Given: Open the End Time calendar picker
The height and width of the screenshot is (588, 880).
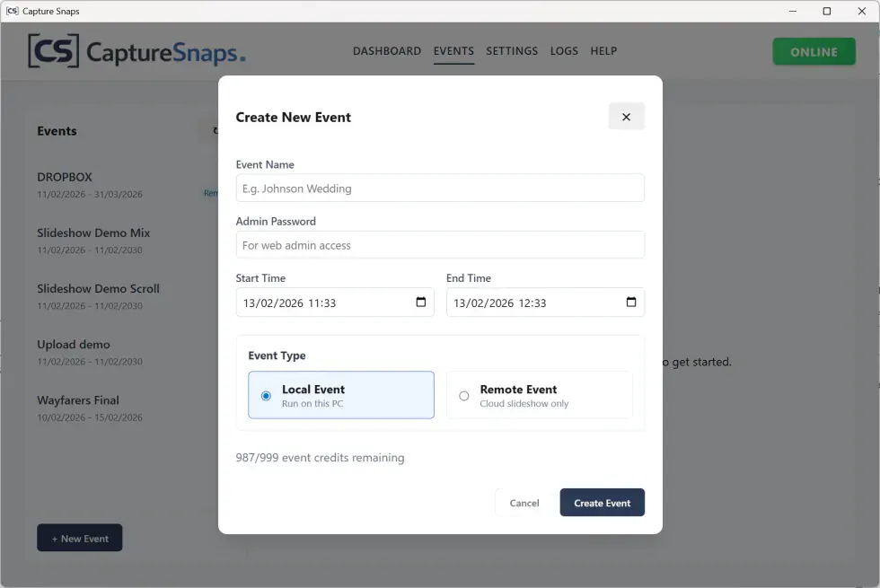Looking at the screenshot, I should 631,303.
